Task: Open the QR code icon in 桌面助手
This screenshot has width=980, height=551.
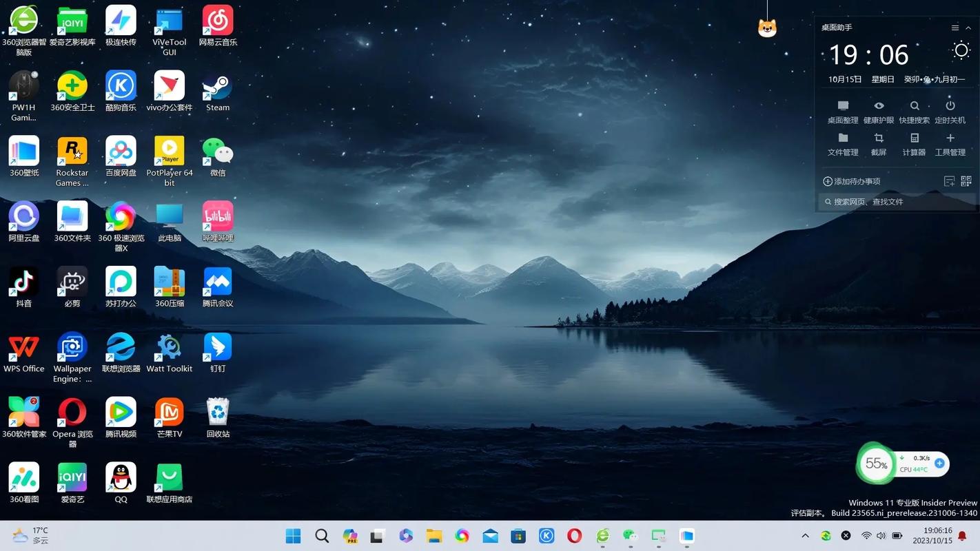Action: coord(966,181)
